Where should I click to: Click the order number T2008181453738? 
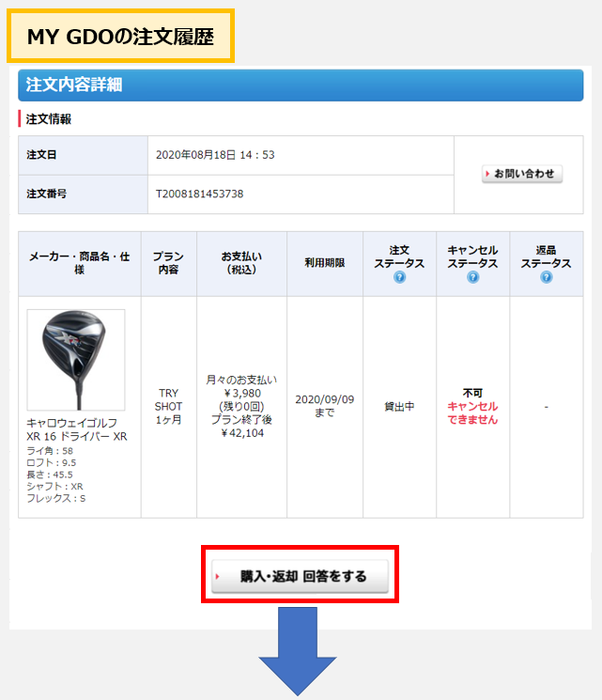point(199,194)
